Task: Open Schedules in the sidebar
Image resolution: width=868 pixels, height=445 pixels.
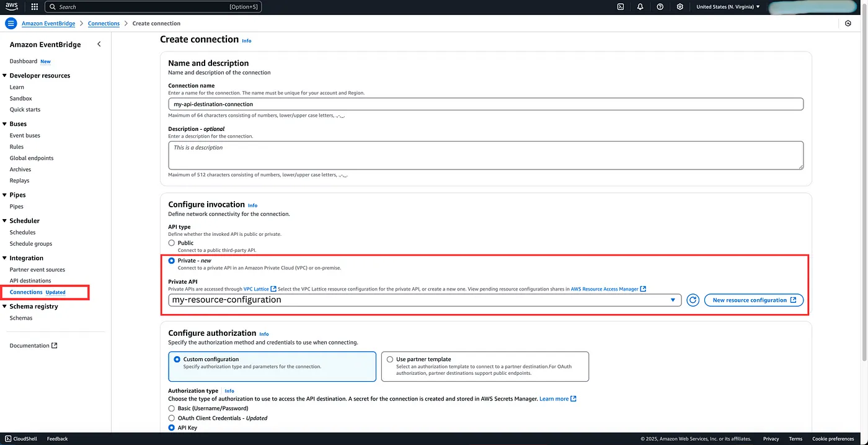Action: [22, 233]
